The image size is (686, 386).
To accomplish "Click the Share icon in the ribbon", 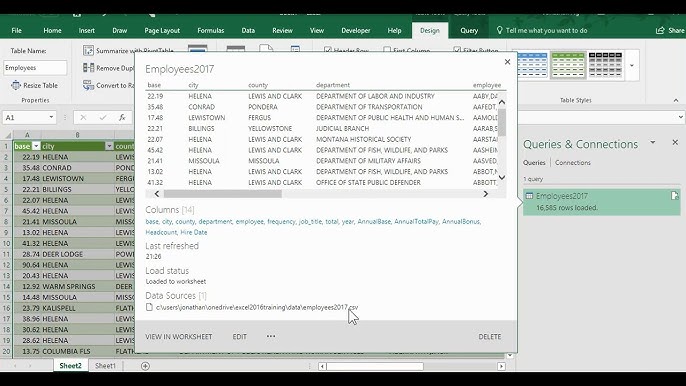I will click(x=660, y=30).
